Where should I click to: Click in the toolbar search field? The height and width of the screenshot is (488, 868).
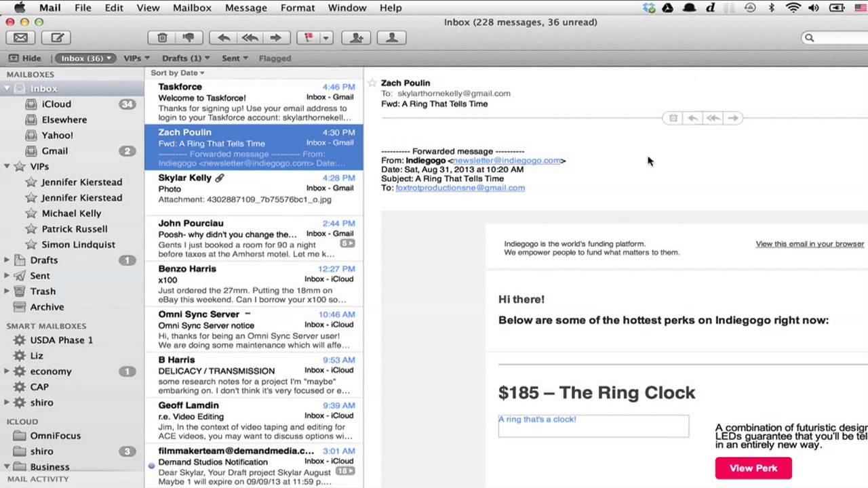pos(835,38)
